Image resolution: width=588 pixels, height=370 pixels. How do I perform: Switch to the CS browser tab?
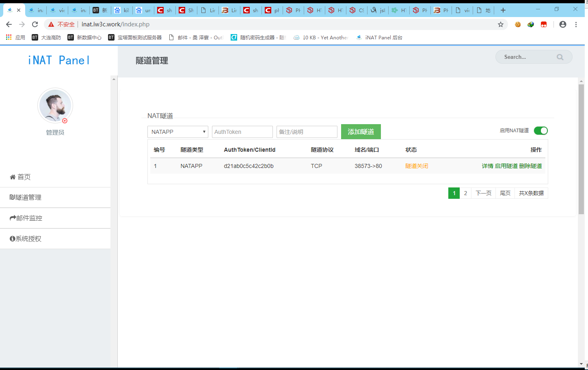point(357,10)
